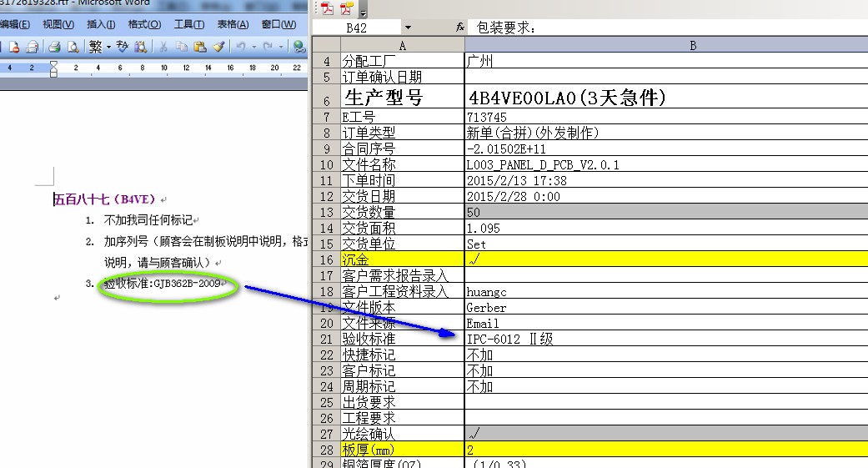Open the Name Box dropdown arrow
Image resolution: width=868 pixels, height=468 pixels.
click(x=408, y=28)
